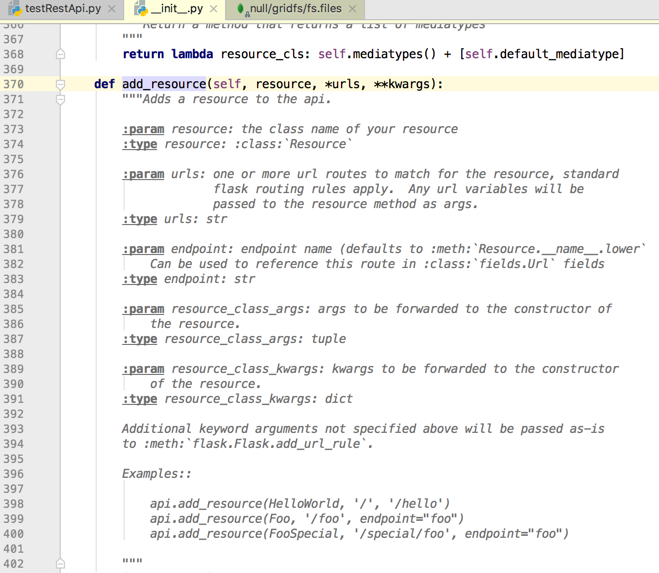
Task: Click ':param urls:' tag on line 376
Action: (x=163, y=174)
